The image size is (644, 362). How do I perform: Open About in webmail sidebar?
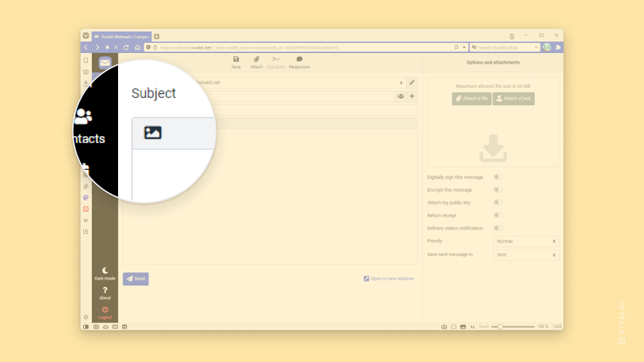105,293
